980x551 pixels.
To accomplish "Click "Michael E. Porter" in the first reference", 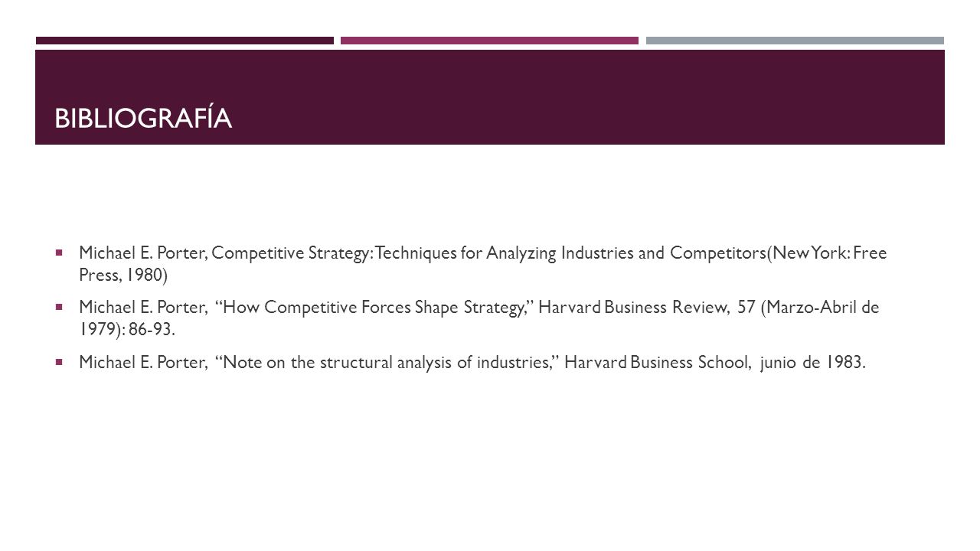I will 142,253.
